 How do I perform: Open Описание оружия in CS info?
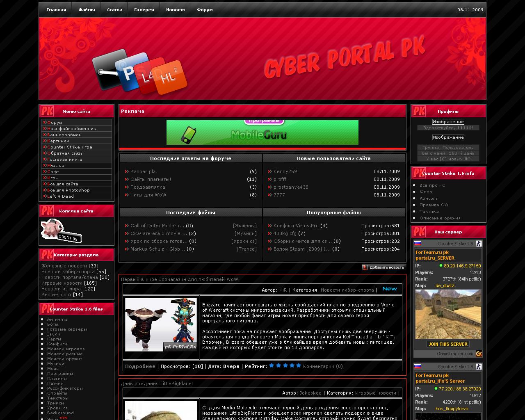(440, 218)
